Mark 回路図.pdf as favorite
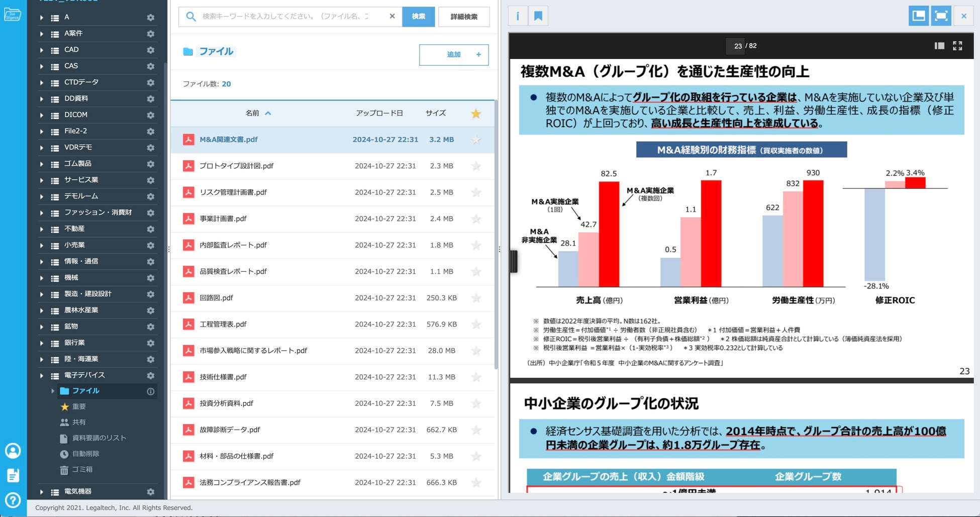Viewport: 980px width, 517px height. coord(476,298)
